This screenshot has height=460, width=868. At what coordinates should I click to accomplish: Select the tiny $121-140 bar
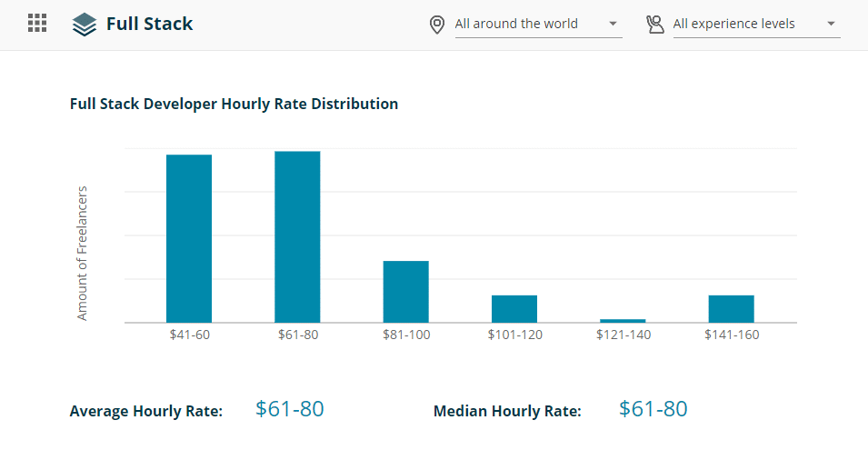623,320
